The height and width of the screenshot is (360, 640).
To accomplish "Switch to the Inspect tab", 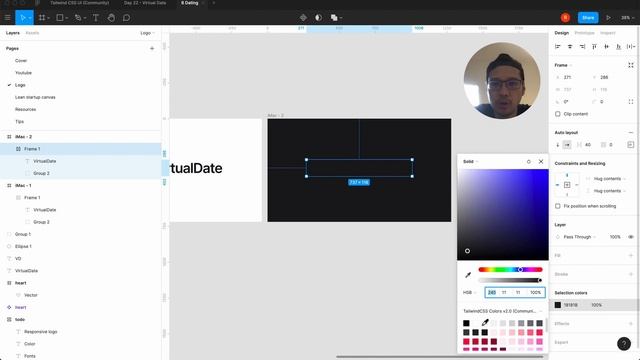I will (x=608, y=33).
